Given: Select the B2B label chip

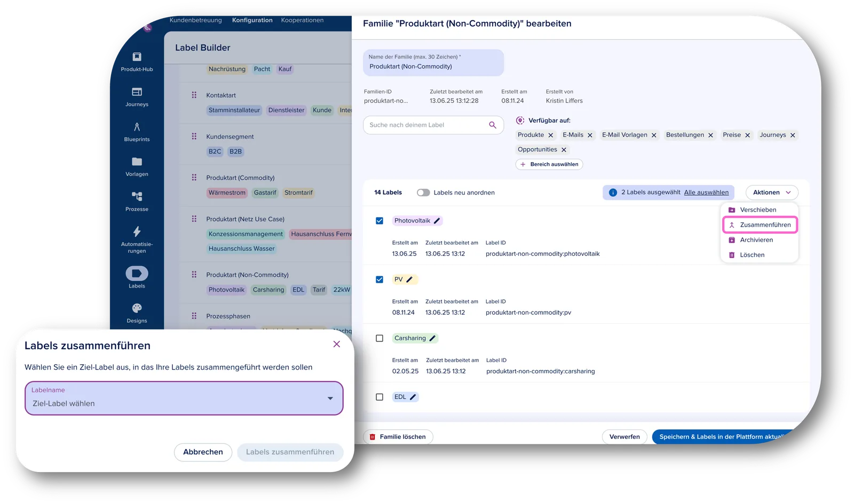Looking at the screenshot, I should pyautogui.click(x=235, y=151).
